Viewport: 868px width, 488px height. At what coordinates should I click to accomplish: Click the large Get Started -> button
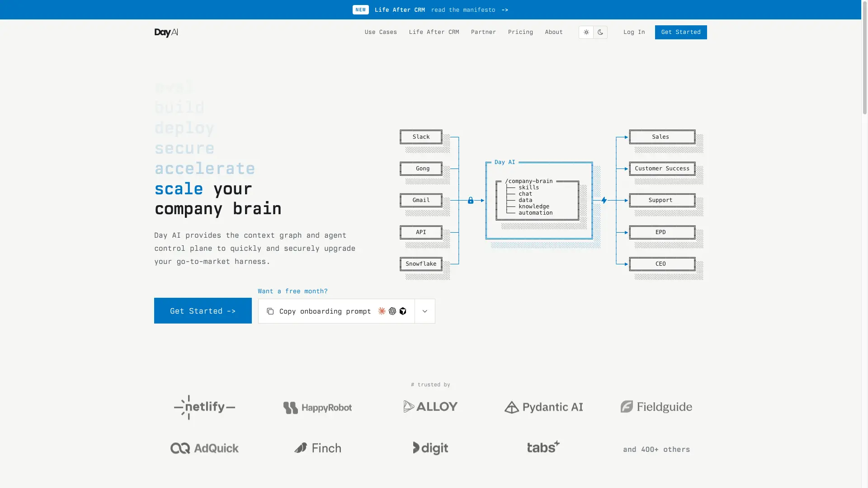point(203,311)
